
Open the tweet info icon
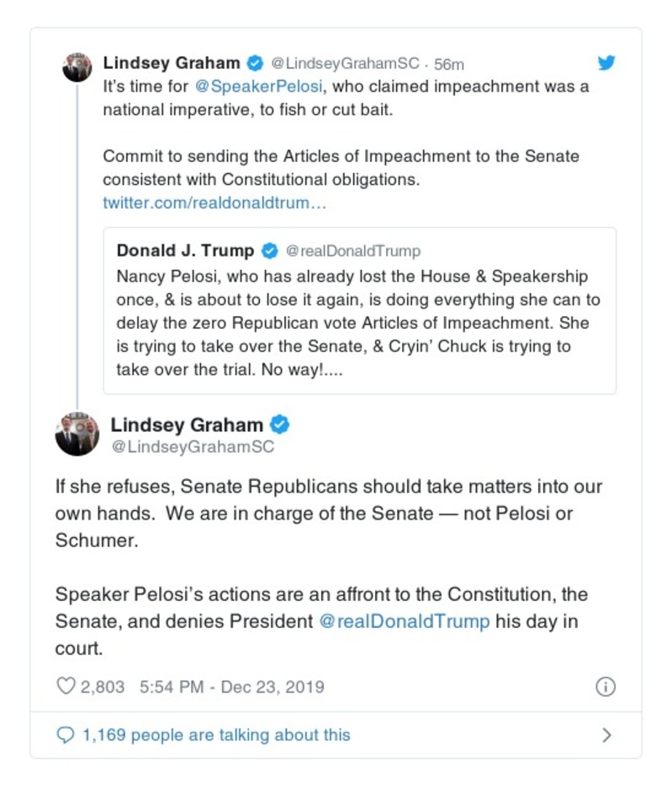pyautogui.click(x=606, y=687)
